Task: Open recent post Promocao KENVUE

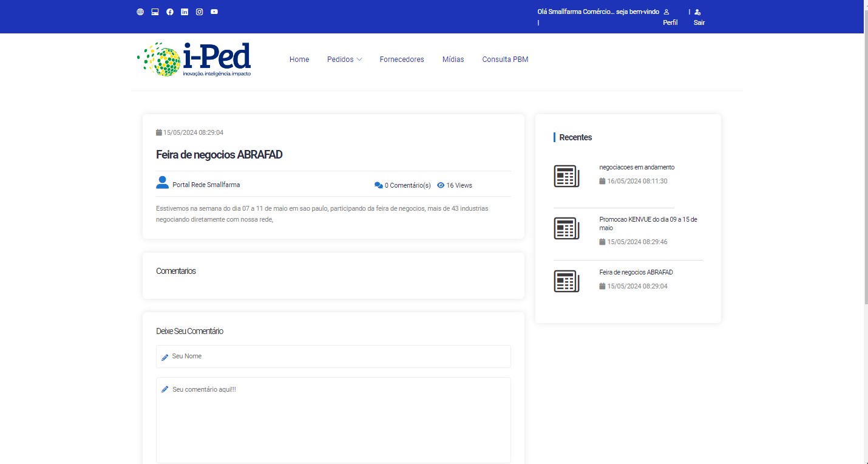Action: click(x=648, y=223)
